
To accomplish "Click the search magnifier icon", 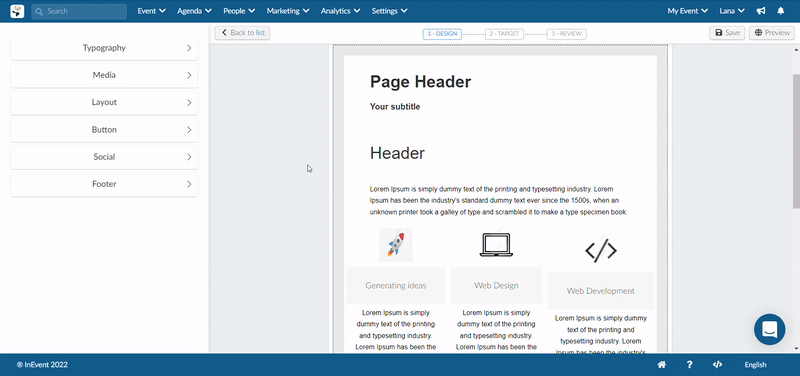I will click(39, 11).
